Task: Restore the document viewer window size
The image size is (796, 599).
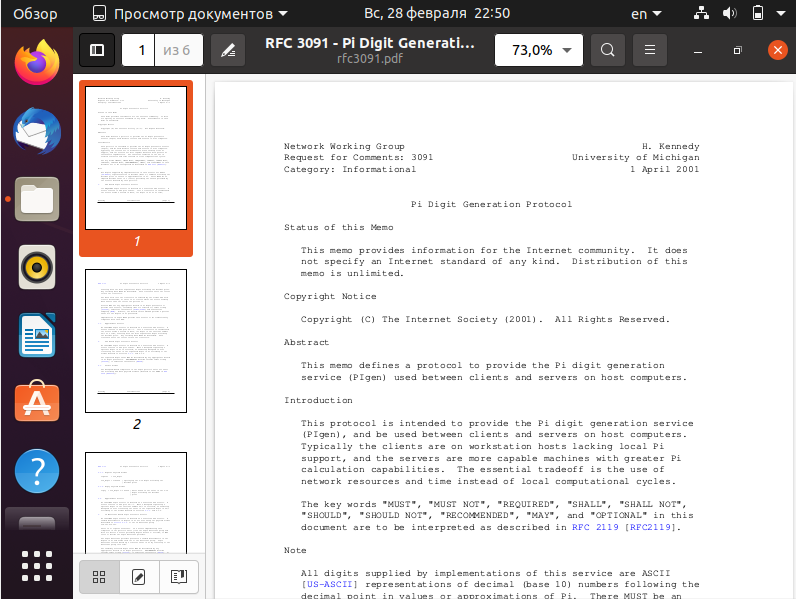Action: 738,50
